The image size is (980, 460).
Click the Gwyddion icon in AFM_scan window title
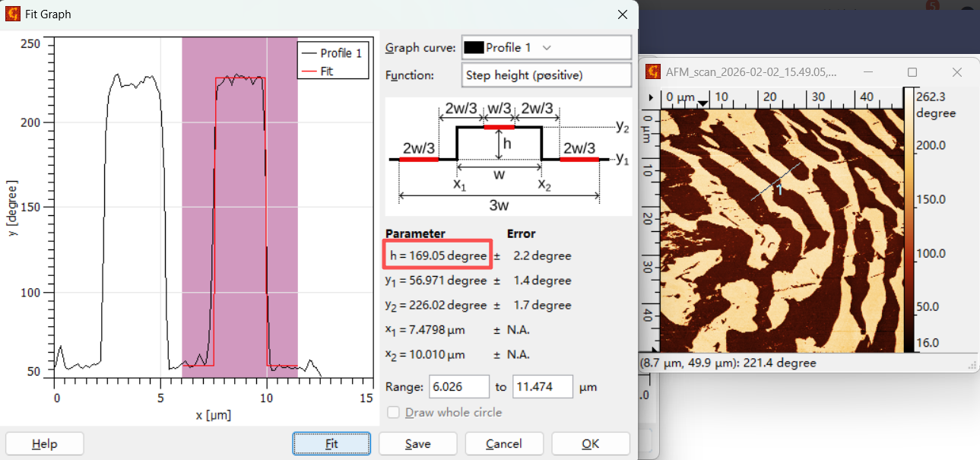[x=652, y=72]
